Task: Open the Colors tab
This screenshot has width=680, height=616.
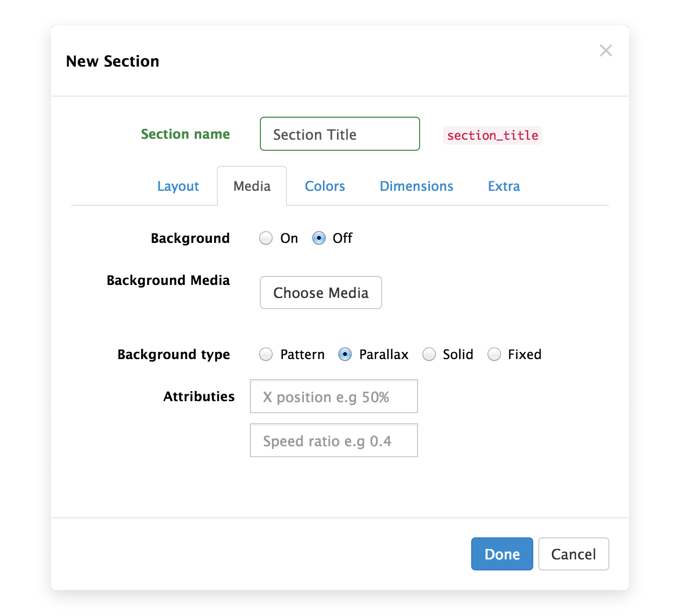Action: pos(324,186)
